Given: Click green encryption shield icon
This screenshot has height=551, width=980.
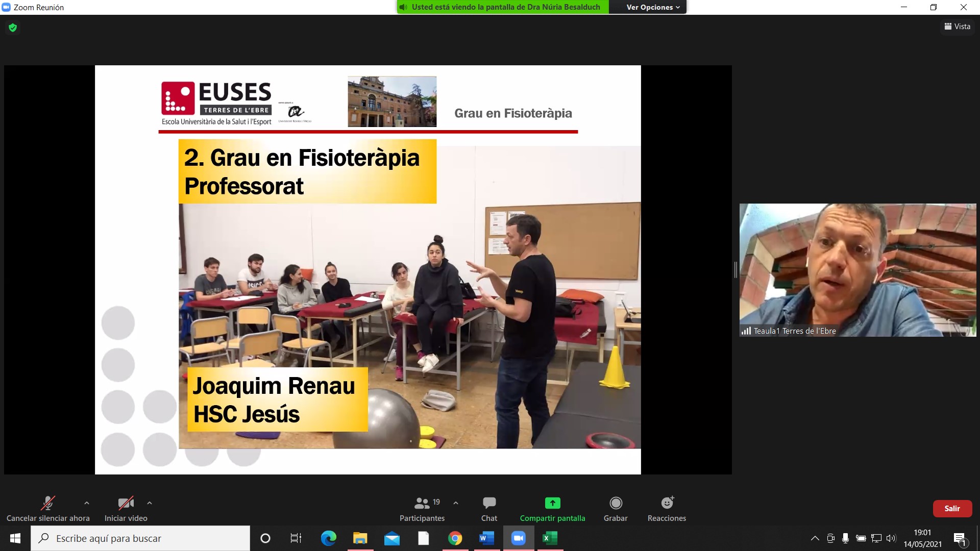Looking at the screenshot, I should pos(13,28).
